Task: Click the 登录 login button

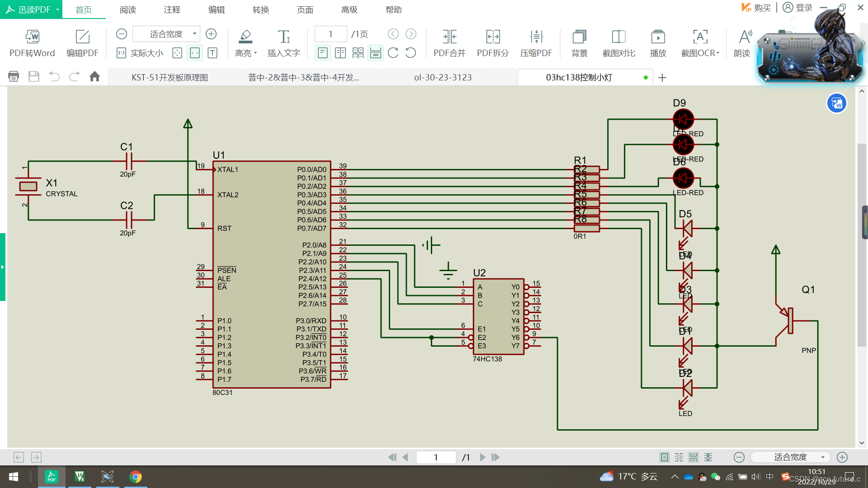Action: [x=797, y=8]
